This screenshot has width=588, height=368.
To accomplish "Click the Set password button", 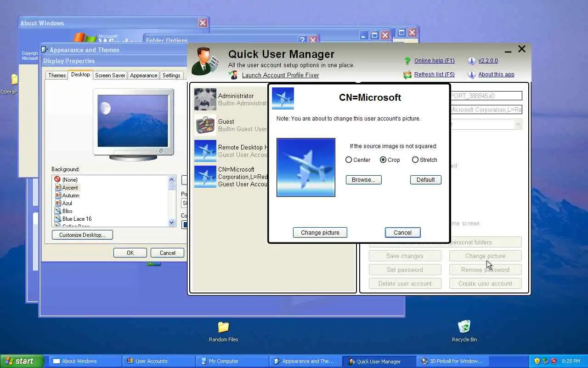I will 405,270.
